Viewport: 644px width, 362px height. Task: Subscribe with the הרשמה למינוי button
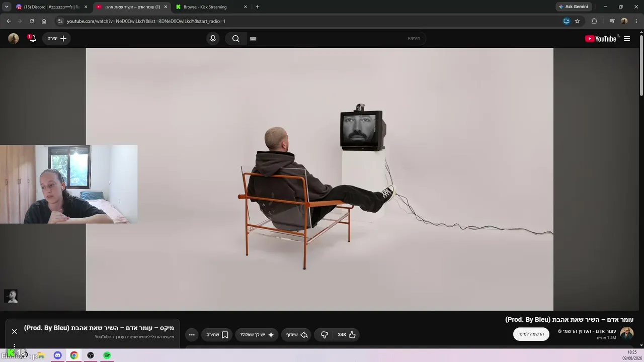pos(531,334)
